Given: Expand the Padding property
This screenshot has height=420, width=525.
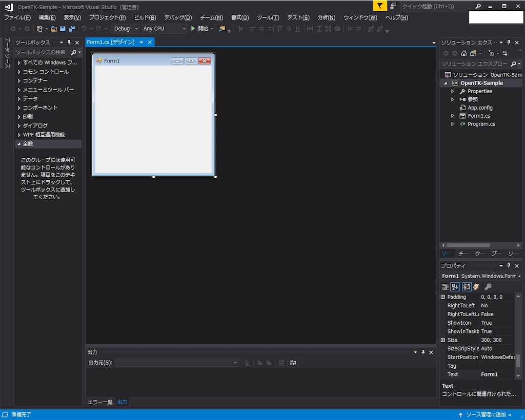Looking at the screenshot, I should tap(443, 297).
